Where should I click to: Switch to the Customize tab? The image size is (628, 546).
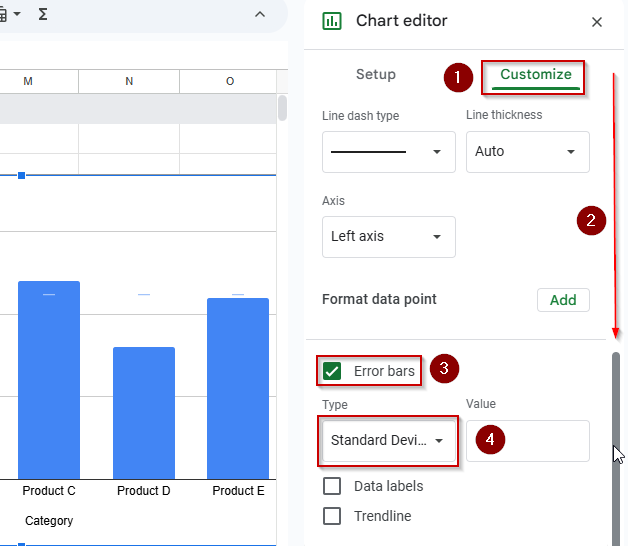tap(535, 75)
